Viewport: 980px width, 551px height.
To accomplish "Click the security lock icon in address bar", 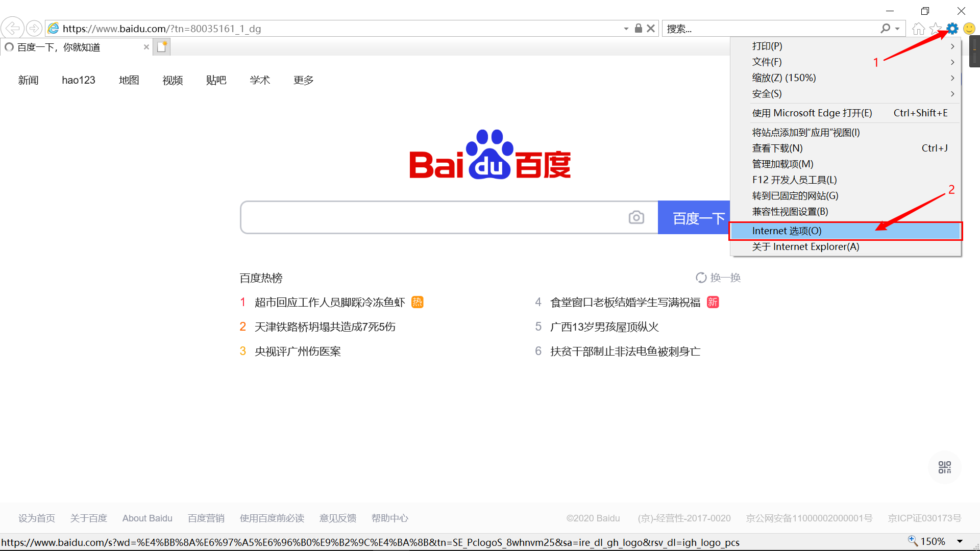I will (x=638, y=29).
